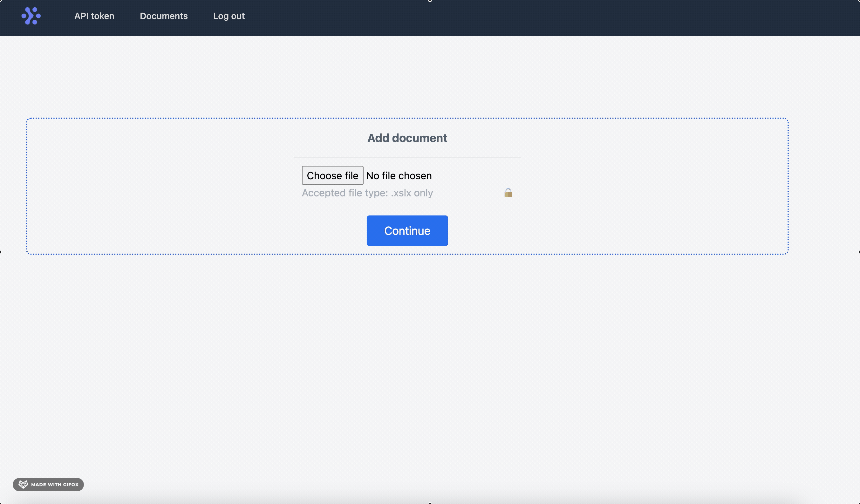Click 'Accepted file type: .xslx only' hint

tap(367, 193)
